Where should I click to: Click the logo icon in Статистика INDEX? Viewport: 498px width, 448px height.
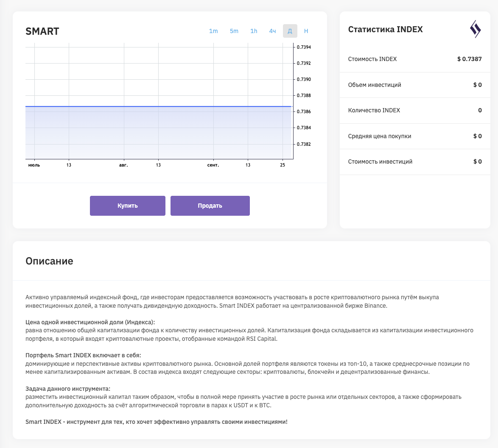click(475, 29)
